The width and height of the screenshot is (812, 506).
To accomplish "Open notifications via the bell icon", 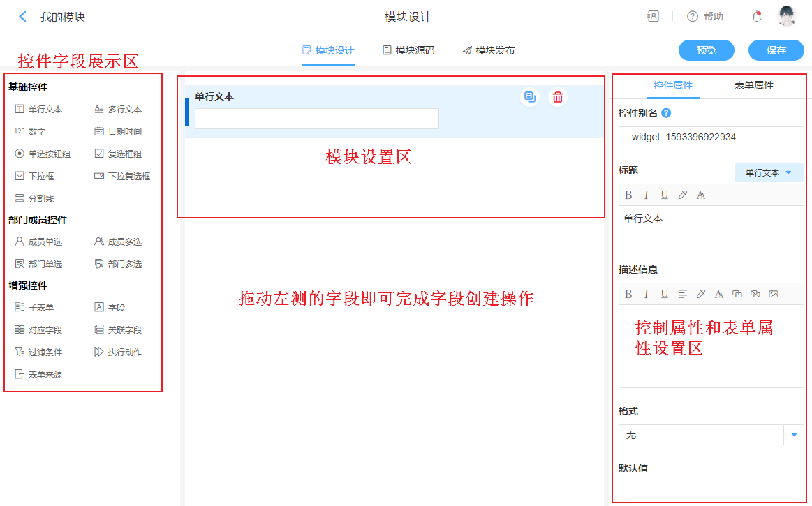I will point(757,17).
